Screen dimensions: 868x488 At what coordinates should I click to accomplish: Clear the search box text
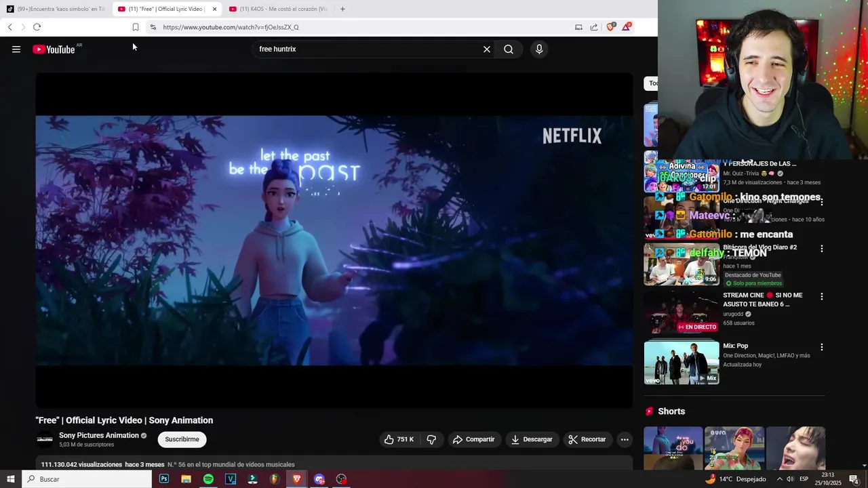point(486,49)
